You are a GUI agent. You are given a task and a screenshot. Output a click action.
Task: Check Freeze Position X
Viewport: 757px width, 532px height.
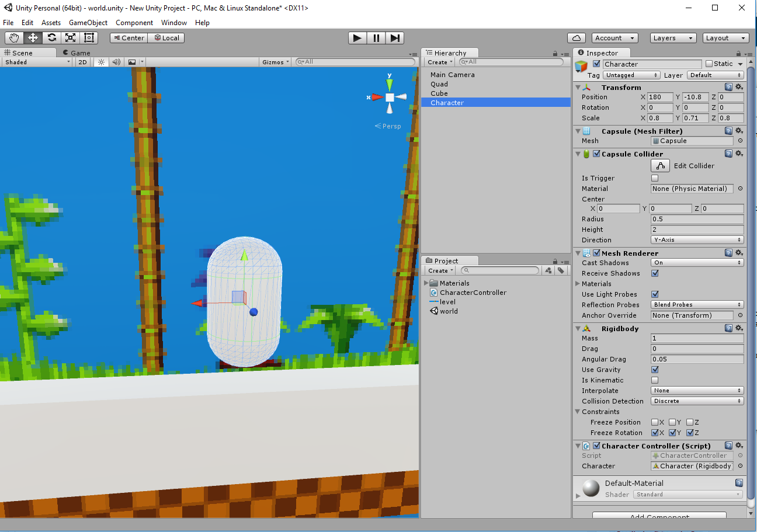(655, 422)
